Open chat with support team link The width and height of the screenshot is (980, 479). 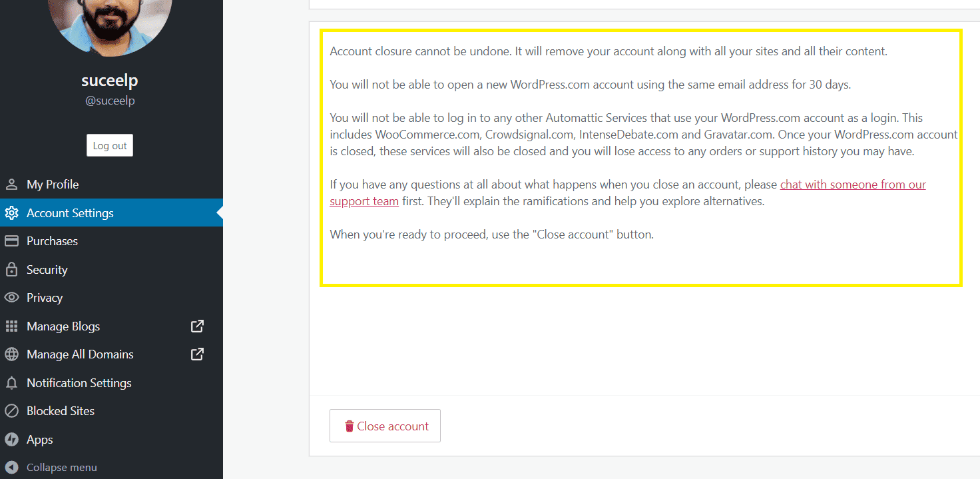tap(628, 193)
